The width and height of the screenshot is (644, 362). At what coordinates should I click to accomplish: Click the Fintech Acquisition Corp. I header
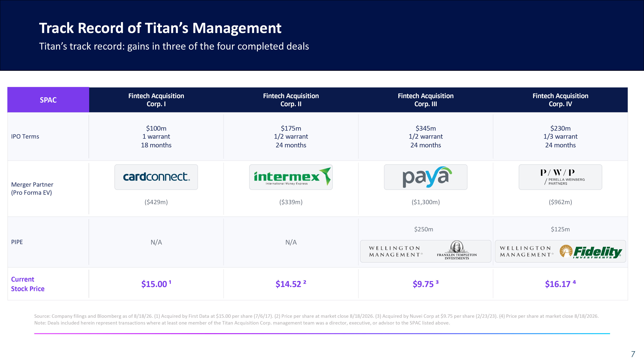156,100
